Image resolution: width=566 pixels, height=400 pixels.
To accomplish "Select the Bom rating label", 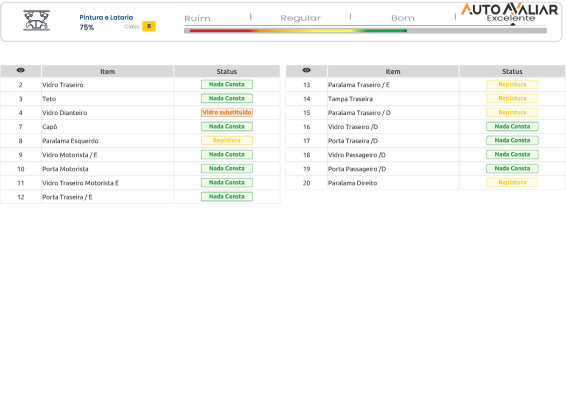I will [403, 18].
